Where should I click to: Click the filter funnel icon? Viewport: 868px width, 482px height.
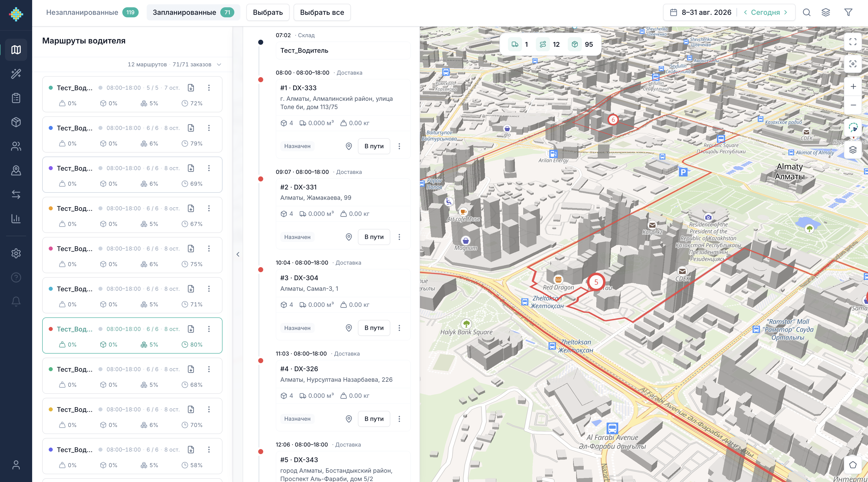[848, 13]
